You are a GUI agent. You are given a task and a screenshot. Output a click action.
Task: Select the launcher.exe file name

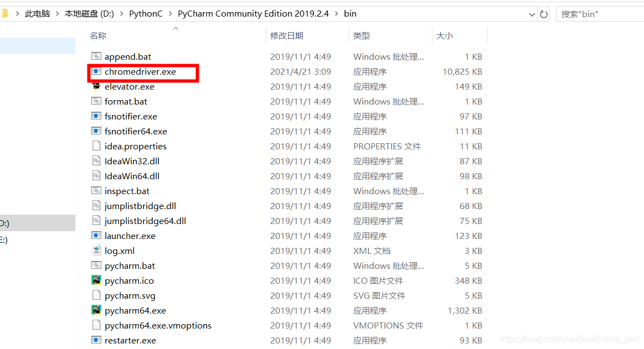[x=130, y=236]
